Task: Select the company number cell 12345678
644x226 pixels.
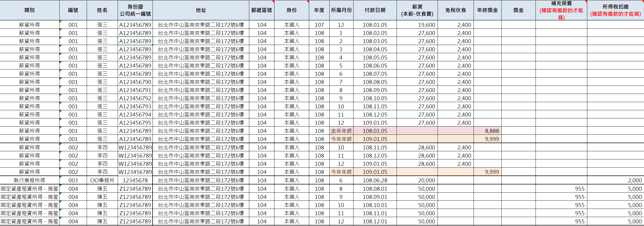Action: 135,180
